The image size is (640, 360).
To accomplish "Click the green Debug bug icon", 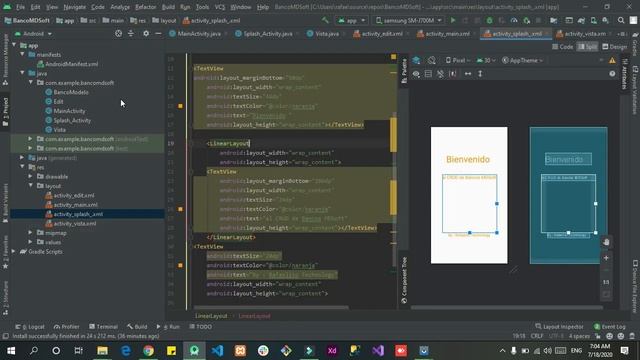I will [x=489, y=20].
